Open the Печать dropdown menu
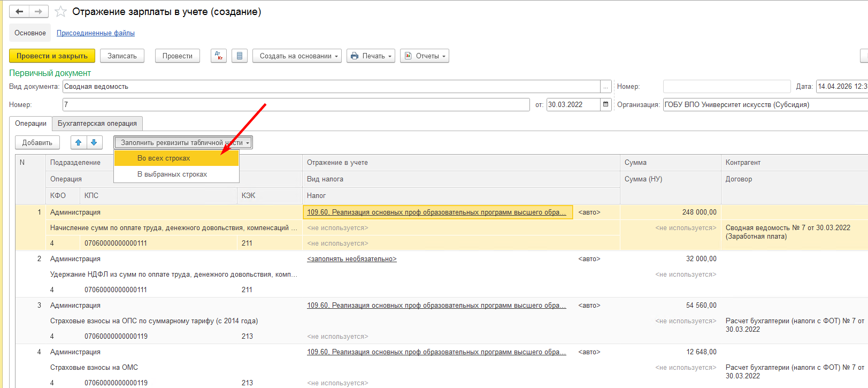 [371, 56]
